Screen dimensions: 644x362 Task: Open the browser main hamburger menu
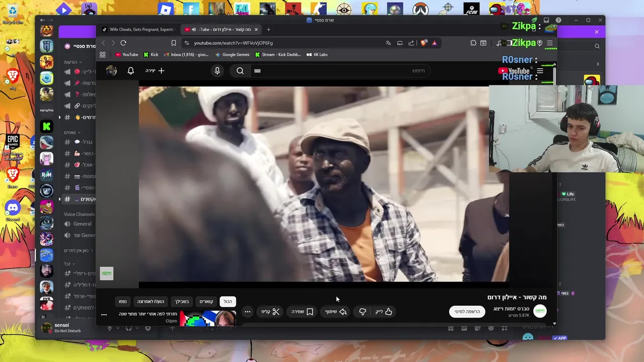[x=550, y=43]
